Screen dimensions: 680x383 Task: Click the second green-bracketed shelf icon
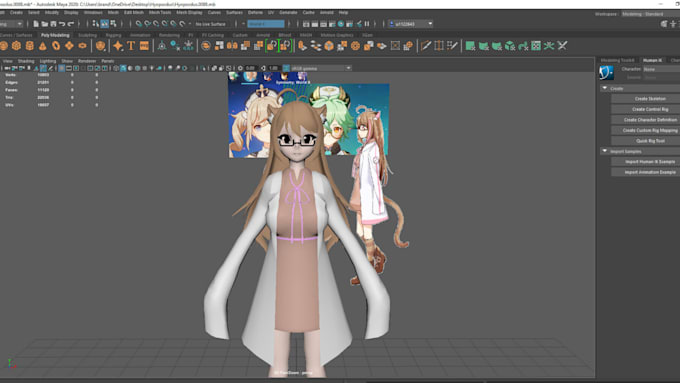285,46
